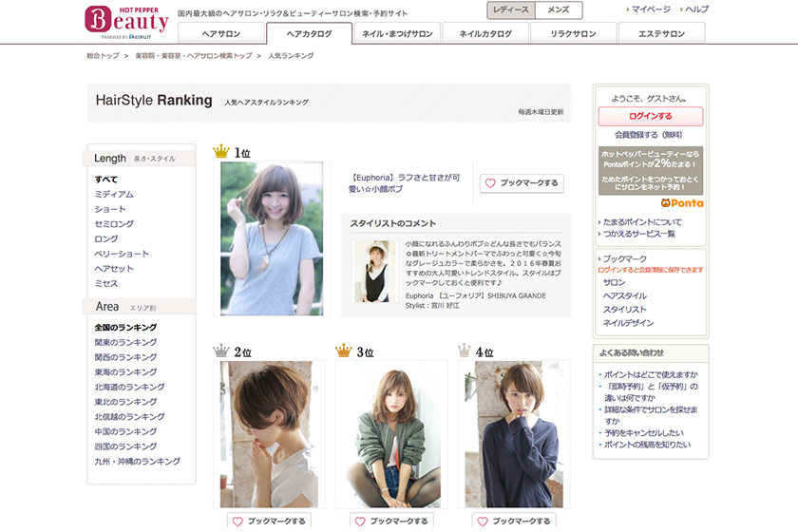Image resolution: width=798 pixels, height=532 pixels.
Task: Switch to レディース toggle
Action: click(511, 9)
